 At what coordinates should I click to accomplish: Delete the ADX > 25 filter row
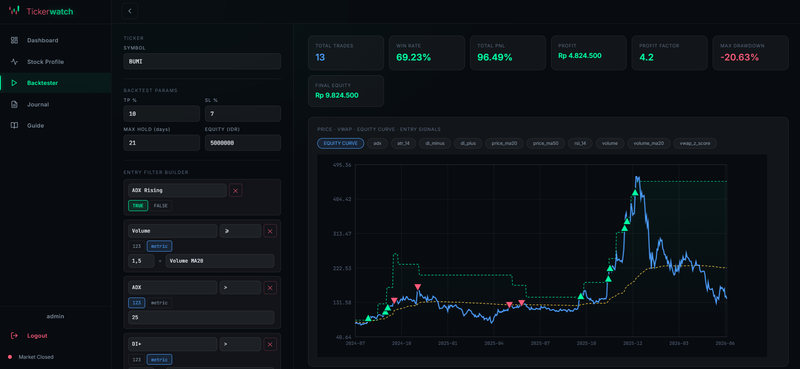click(270, 287)
